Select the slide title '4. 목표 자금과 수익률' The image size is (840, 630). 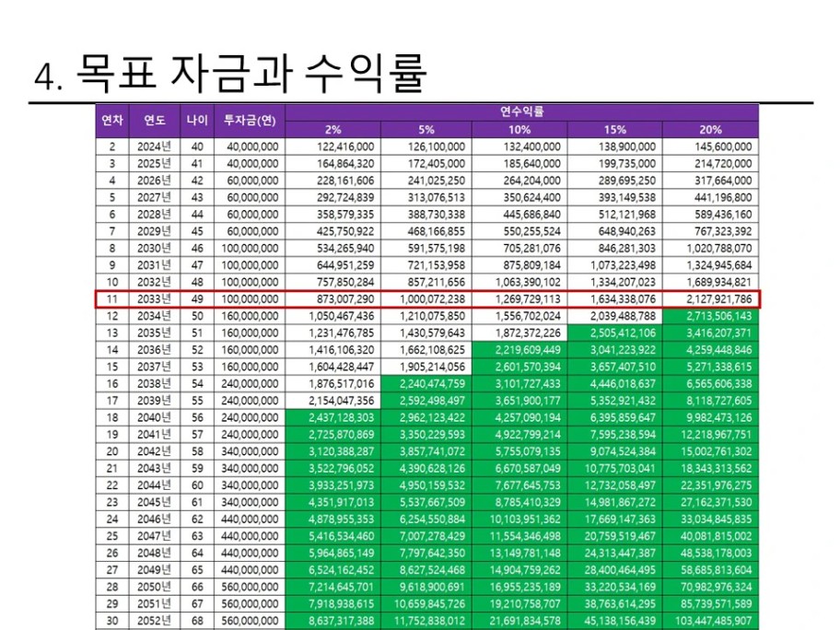pos(230,74)
